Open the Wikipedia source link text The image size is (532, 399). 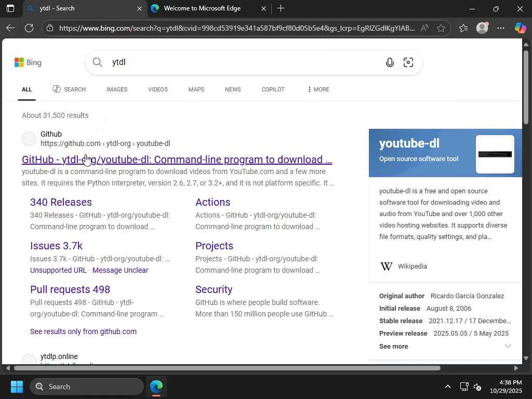pyautogui.click(x=412, y=267)
